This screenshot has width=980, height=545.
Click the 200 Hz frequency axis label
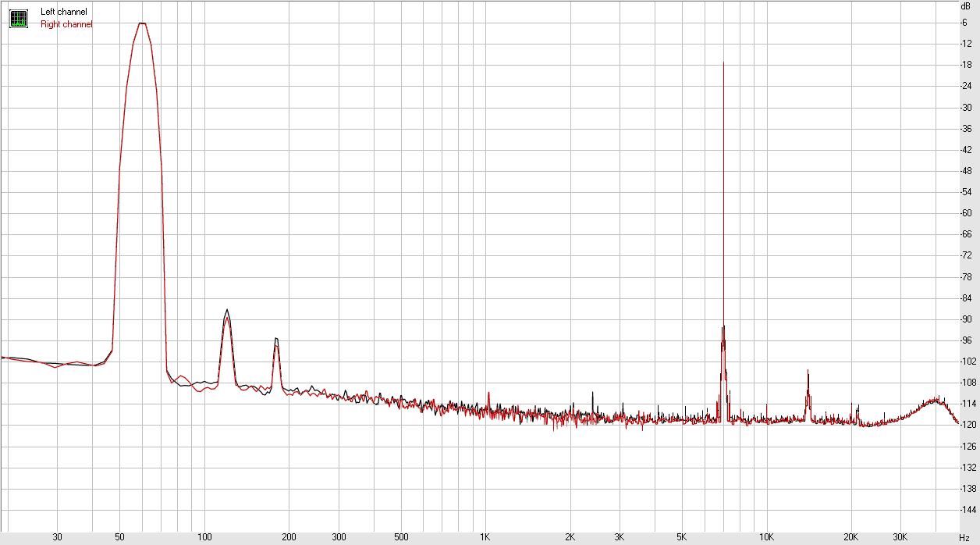point(289,537)
